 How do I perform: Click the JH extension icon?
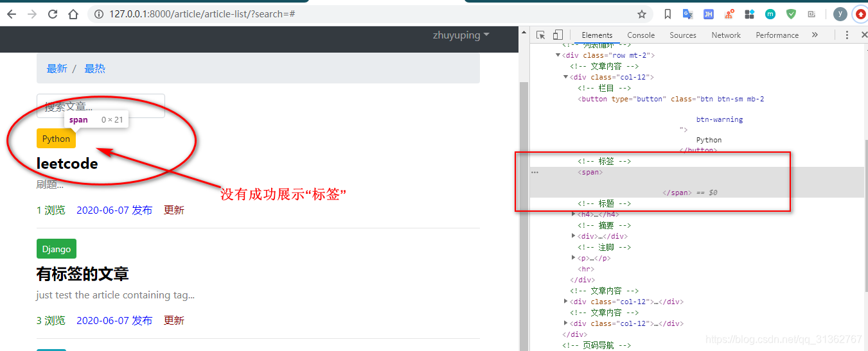pyautogui.click(x=708, y=13)
